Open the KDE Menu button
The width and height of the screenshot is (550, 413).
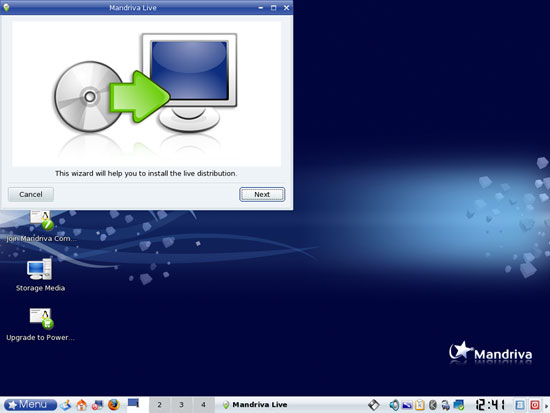click(31, 405)
